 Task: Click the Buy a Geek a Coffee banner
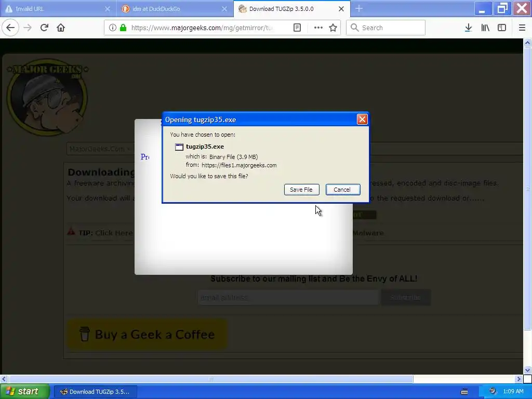tap(147, 334)
